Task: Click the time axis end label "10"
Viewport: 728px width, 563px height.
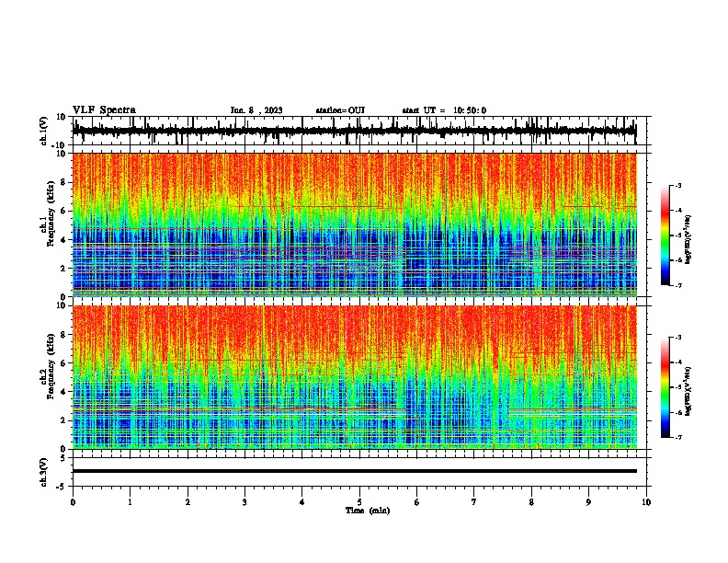Action: 646,502
